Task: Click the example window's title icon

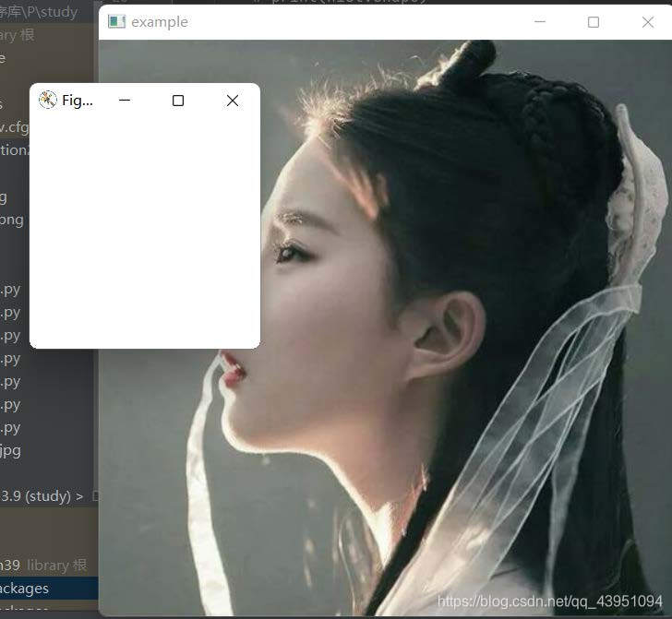Action: click(x=116, y=21)
